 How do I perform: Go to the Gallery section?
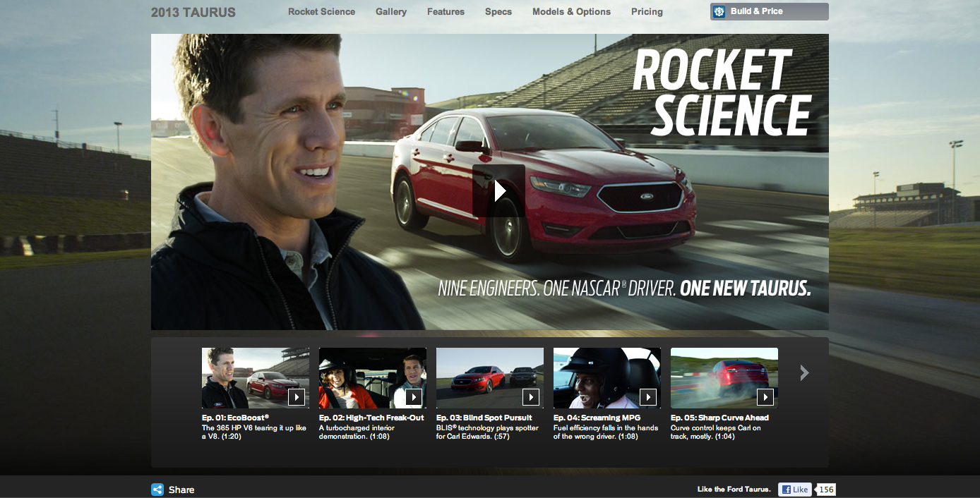[x=391, y=12]
